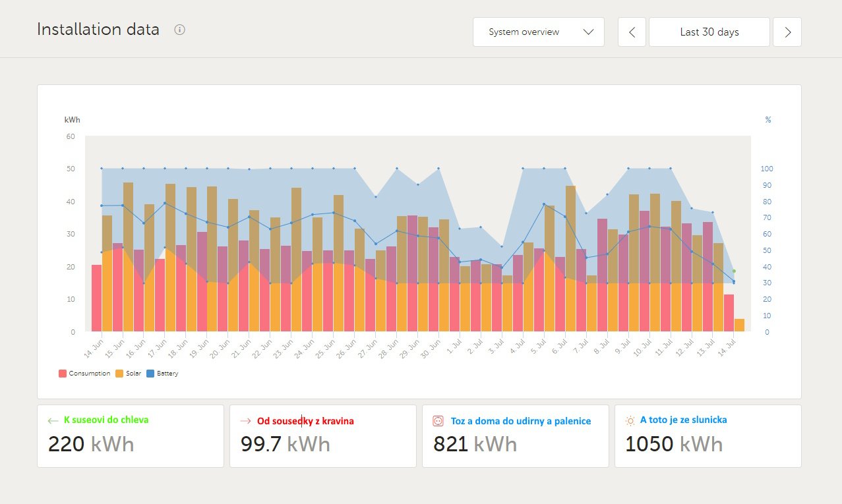Click the "A toto je ze slunicka" label

coord(684,420)
